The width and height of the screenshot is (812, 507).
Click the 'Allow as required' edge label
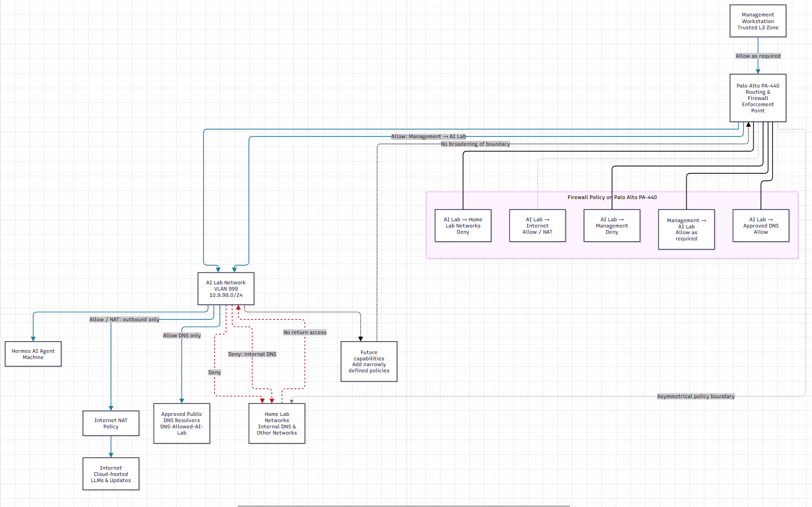pyautogui.click(x=758, y=56)
